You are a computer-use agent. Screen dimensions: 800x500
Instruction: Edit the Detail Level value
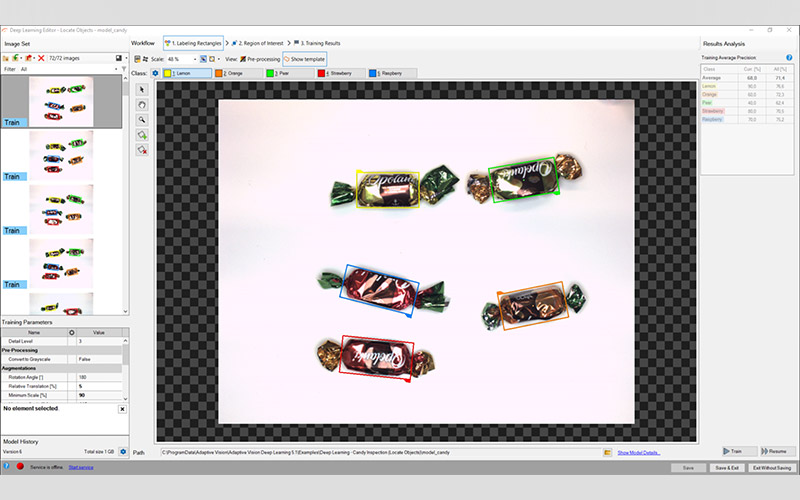click(x=99, y=341)
